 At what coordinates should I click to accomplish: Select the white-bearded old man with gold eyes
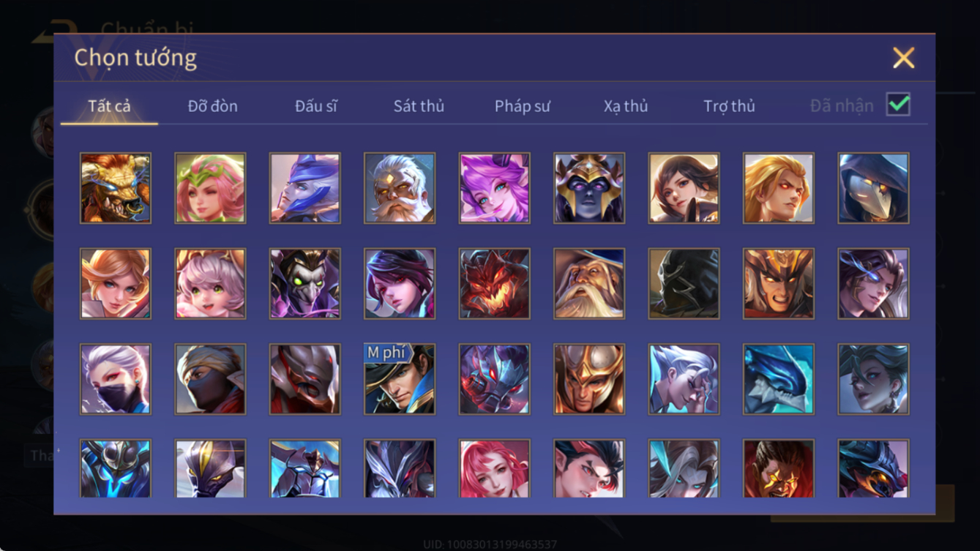pyautogui.click(x=400, y=188)
